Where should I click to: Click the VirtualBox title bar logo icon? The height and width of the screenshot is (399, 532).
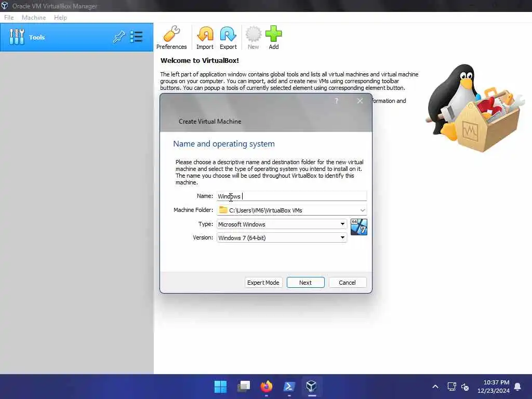point(5,5)
